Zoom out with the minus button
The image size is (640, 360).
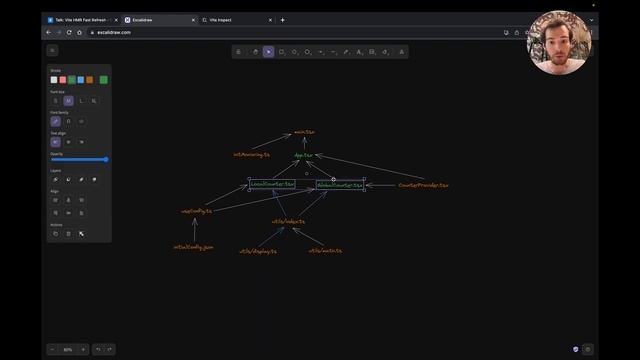tap(52, 349)
